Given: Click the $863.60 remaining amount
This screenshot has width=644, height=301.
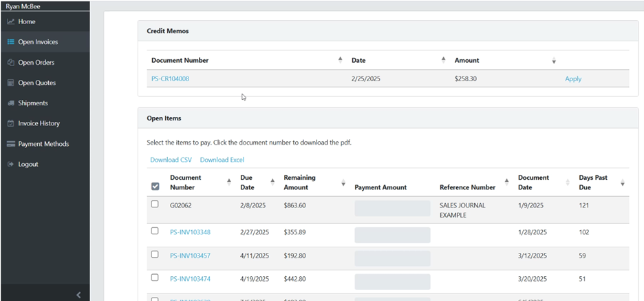Looking at the screenshot, I should pyautogui.click(x=294, y=205).
